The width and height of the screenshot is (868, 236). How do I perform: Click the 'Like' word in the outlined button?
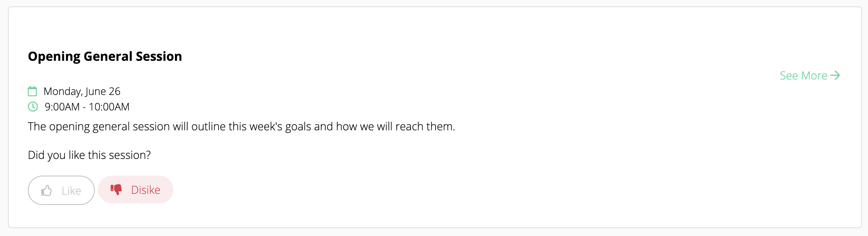tap(71, 191)
